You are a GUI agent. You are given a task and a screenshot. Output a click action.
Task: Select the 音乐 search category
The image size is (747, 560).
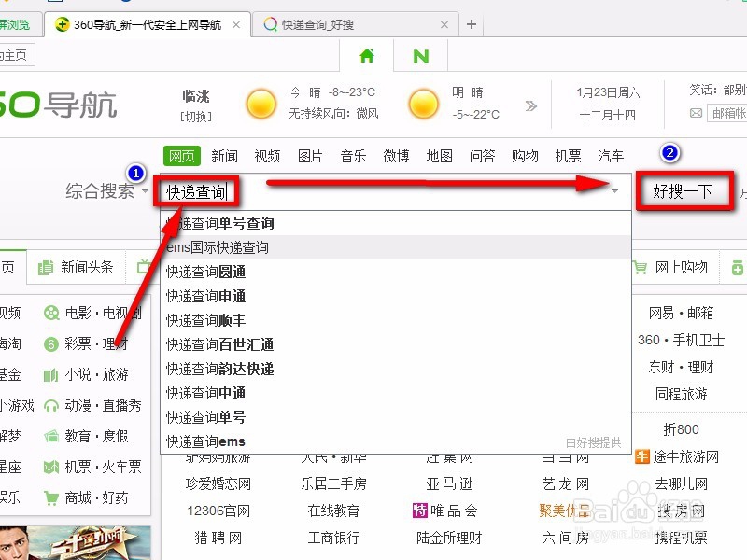tap(353, 156)
